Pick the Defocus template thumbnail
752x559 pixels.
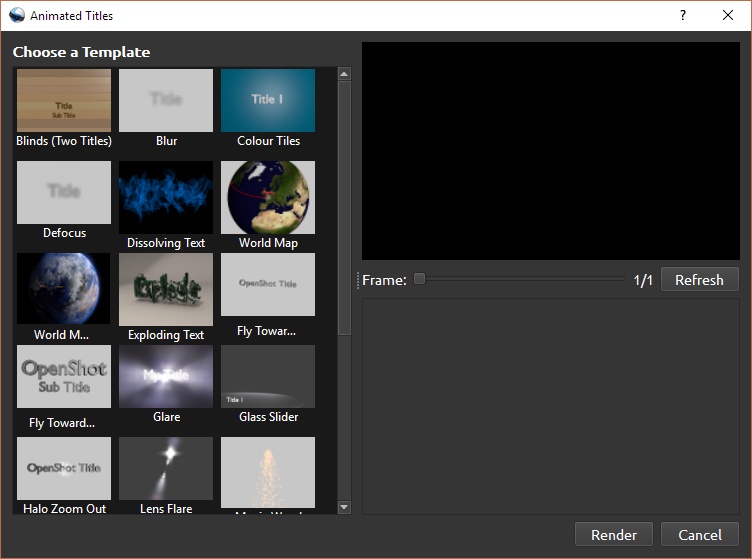pyautogui.click(x=64, y=192)
